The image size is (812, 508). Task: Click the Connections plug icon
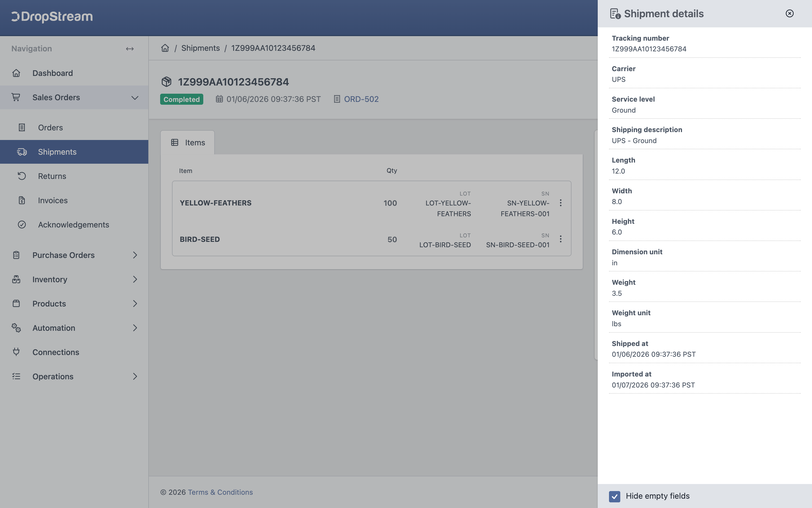16,352
